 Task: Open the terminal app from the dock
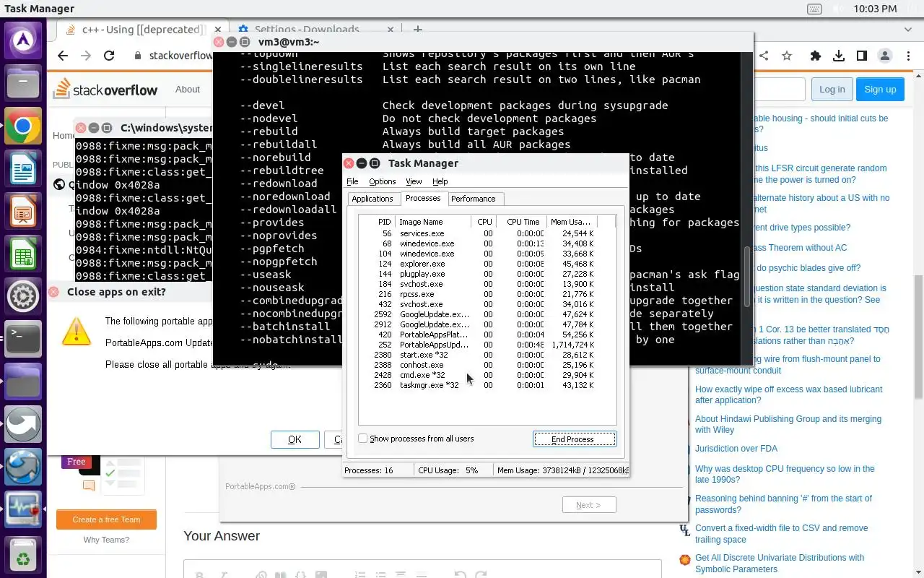pyautogui.click(x=23, y=339)
